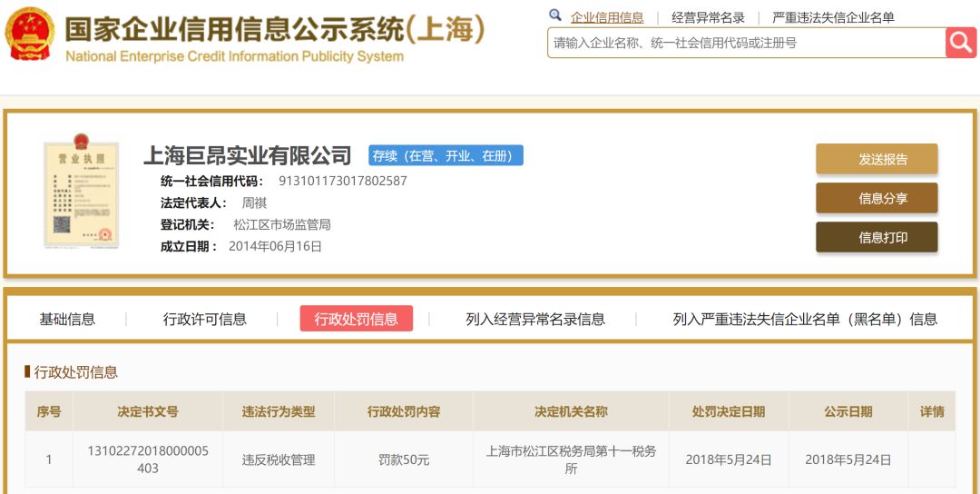The width and height of the screenshot is (980, 494).
Task: Click the 存续（在营、开业、在册） status badge
Action: (446, 155)
